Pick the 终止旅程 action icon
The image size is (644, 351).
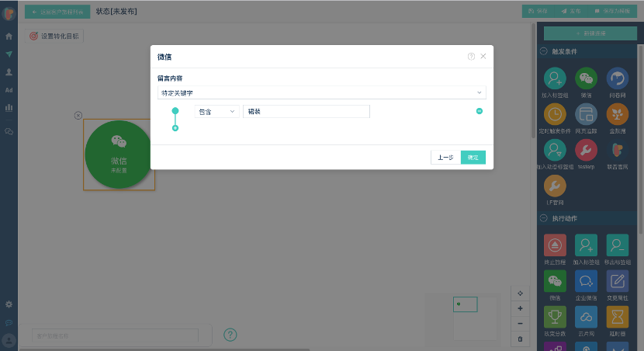point(555,245)
